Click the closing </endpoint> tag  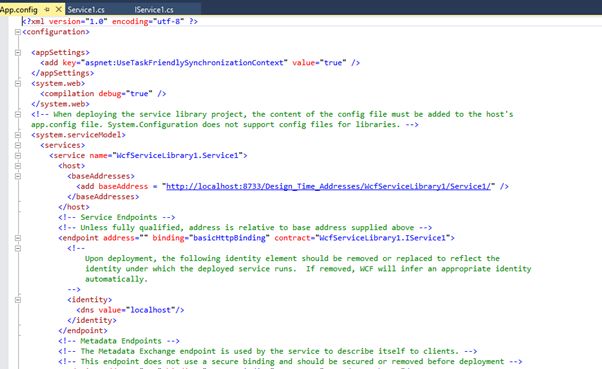(x=83, y=331)
